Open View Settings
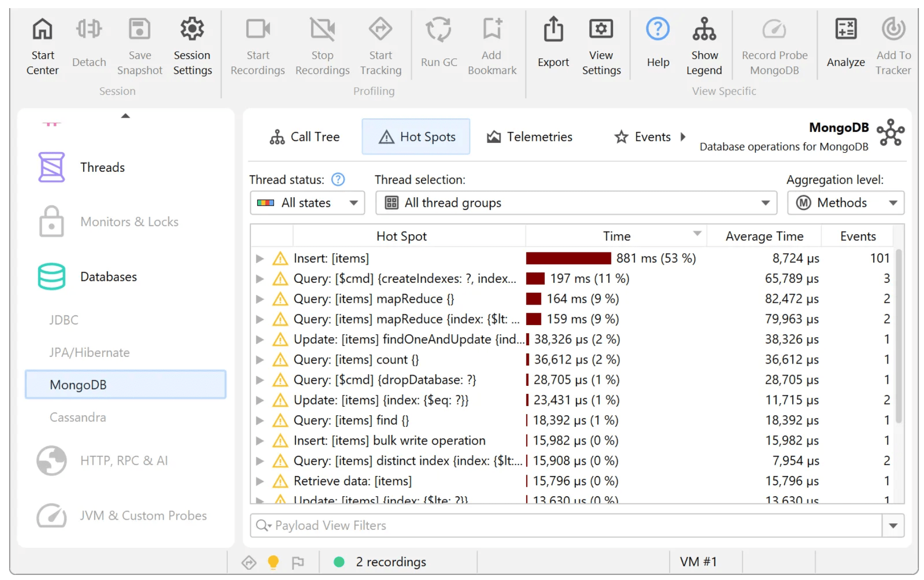The width and height of the screenshot is (924, 580). pos(601,46)
